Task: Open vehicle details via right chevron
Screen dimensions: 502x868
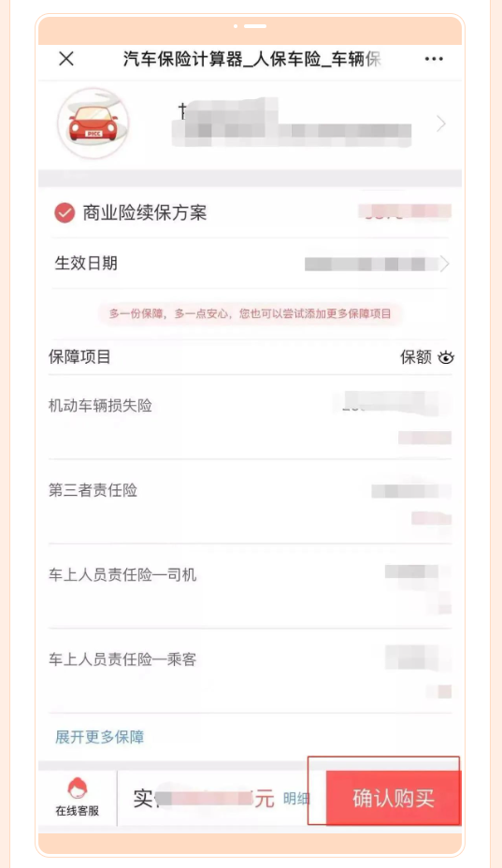Action: (x=441, y=123)
